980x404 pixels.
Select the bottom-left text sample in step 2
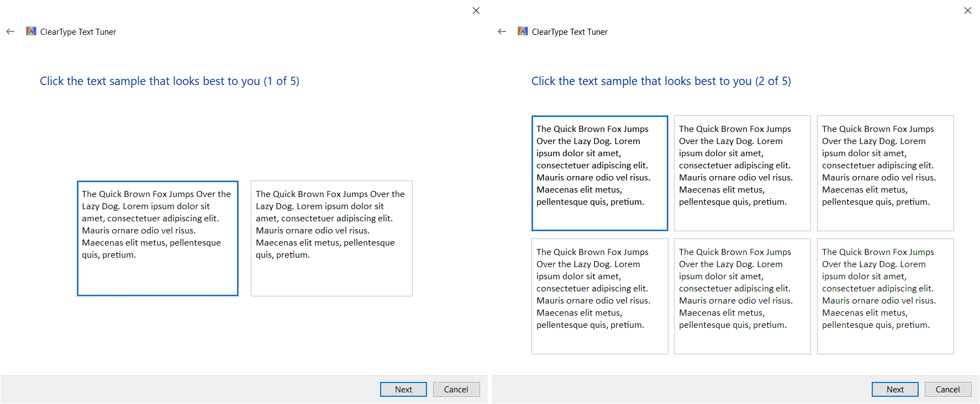coord(600,296)
